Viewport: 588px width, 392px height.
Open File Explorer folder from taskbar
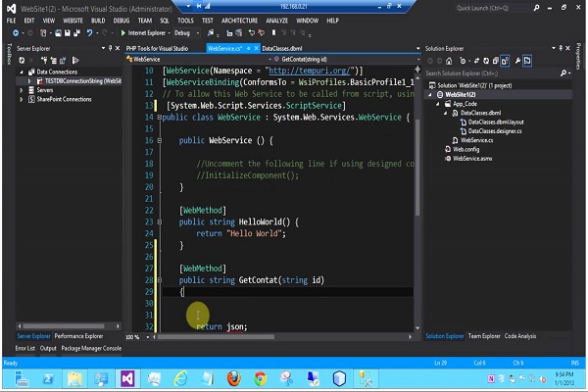tap(74, 378)
